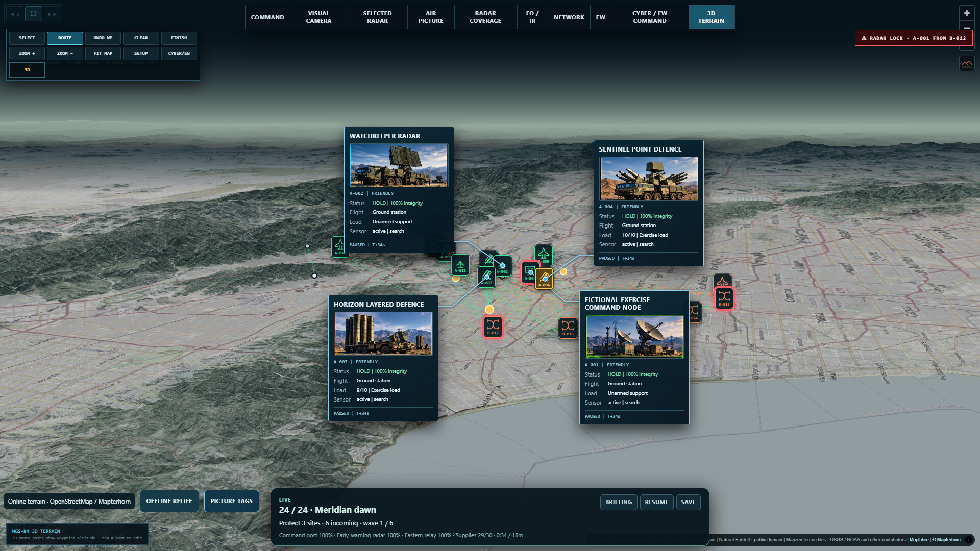
Task: Select hostile drone marker B-013
Action: coord(724,298)
